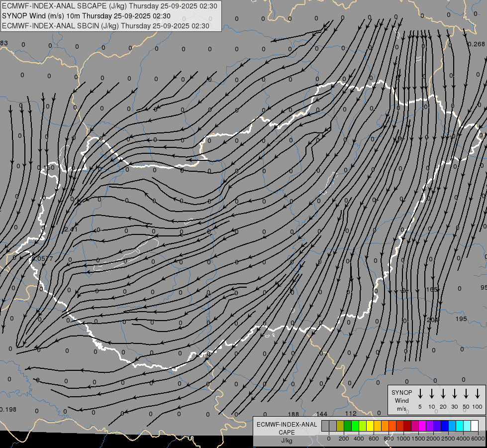Click the 'SYNOP Wind (m/s) 10m' title line
The width and height of the screenshot is (487, 448).
(x=86, y=16)
